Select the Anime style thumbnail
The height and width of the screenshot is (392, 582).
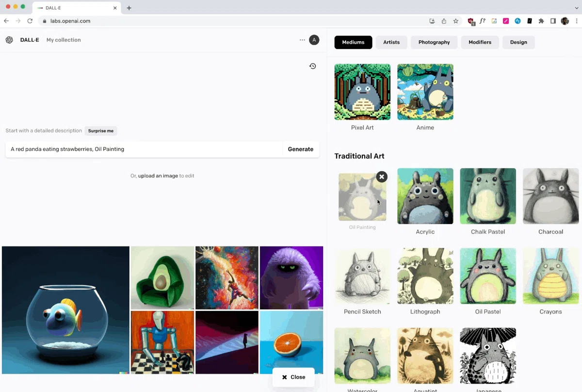pyautogui.click(x=425, y=92)
